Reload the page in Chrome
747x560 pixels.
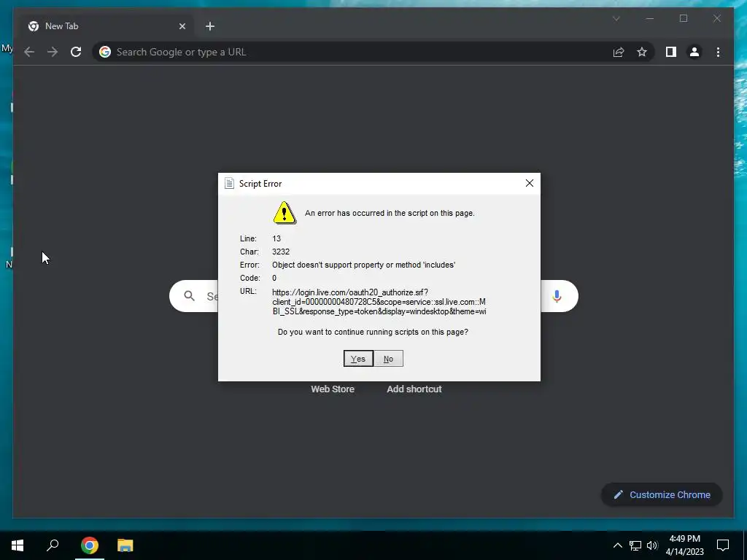pos(76,52)
